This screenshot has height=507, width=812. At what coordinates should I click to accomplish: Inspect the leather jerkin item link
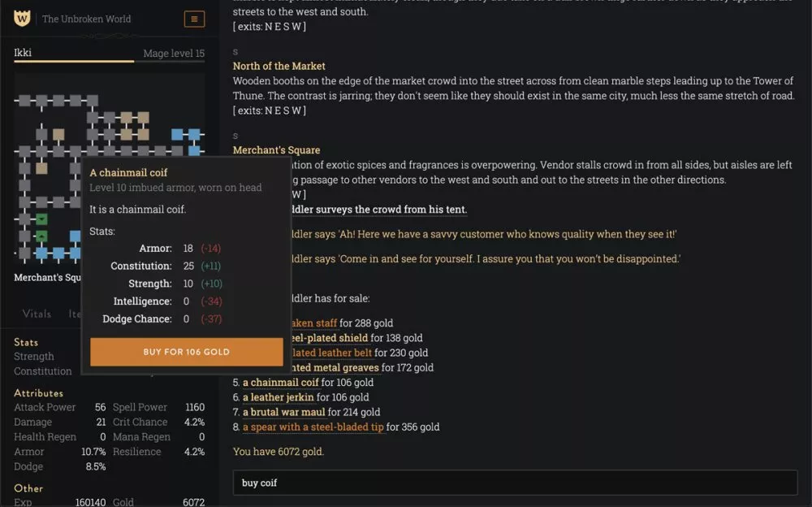pos(279,397)
